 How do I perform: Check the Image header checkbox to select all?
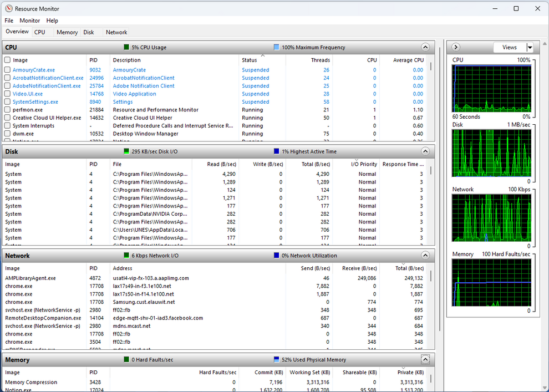(7, 60)
